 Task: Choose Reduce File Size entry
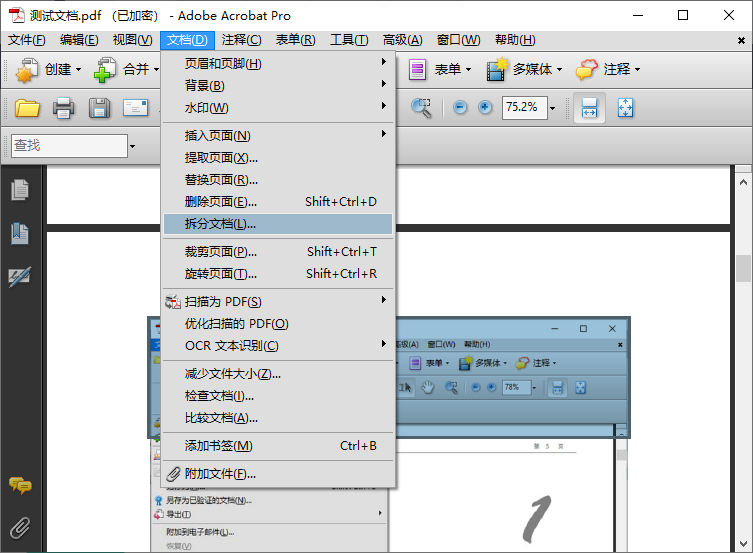point(278,374)
